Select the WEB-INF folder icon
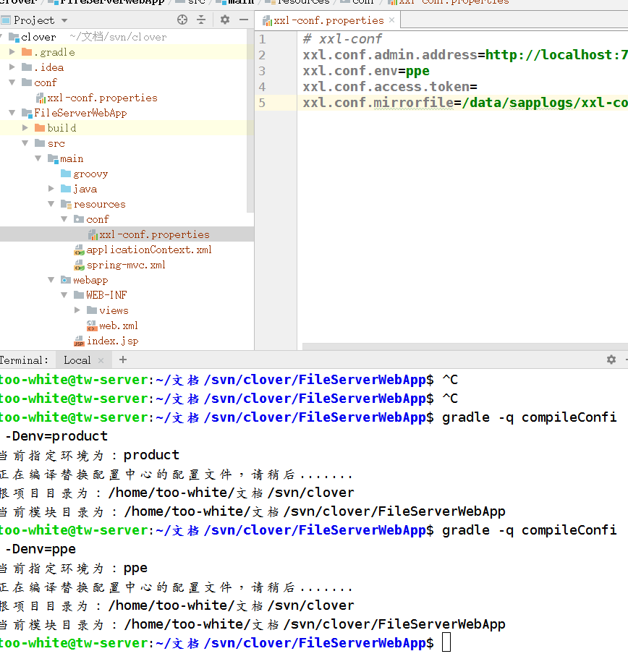 (79, 295)
